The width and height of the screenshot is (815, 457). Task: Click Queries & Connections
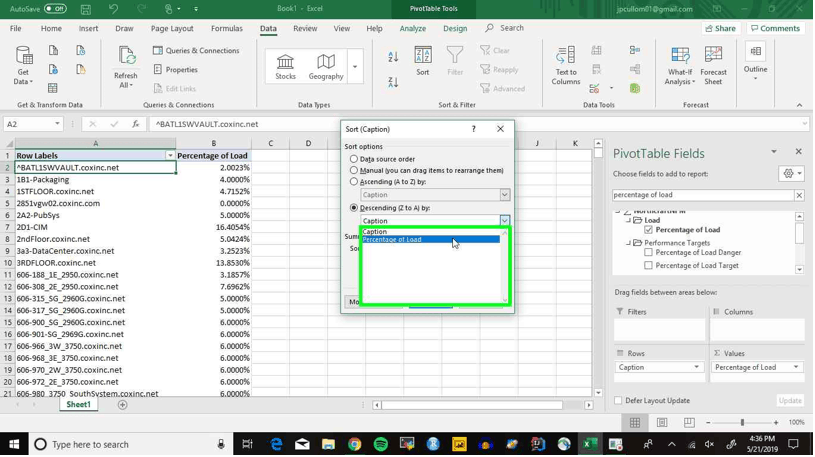(196, 50)
